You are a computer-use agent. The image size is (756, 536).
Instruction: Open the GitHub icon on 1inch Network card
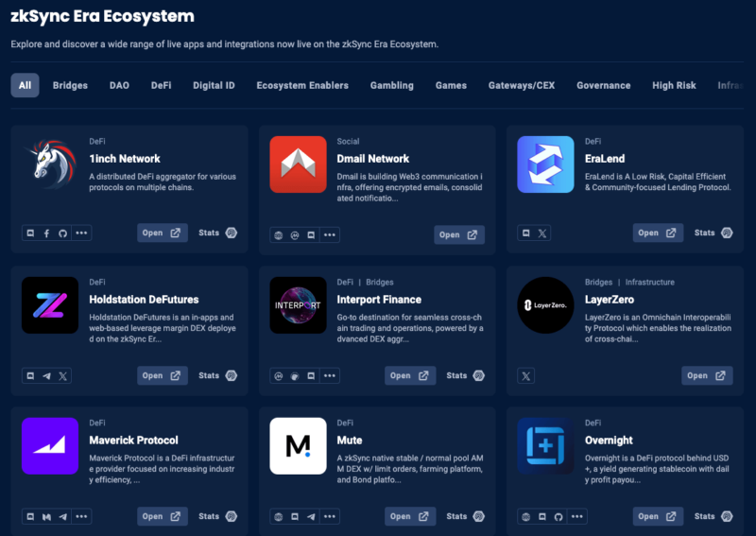tap(63, 233)
